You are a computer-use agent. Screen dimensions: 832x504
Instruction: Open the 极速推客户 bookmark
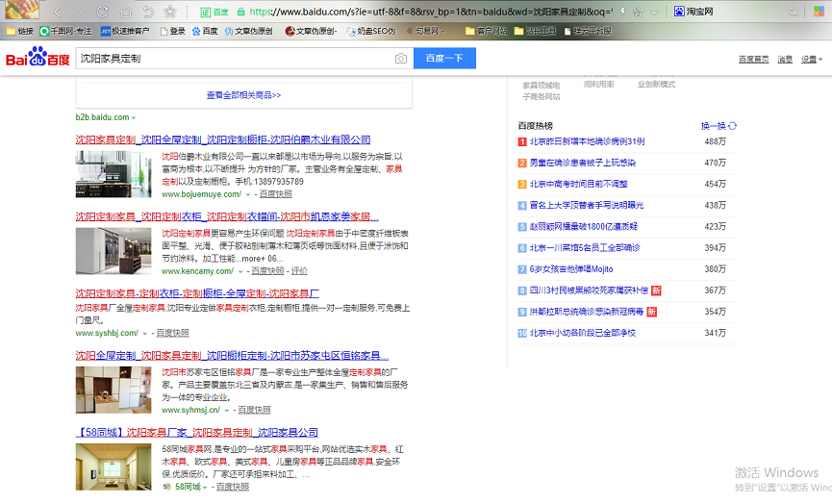click(125, 31)
